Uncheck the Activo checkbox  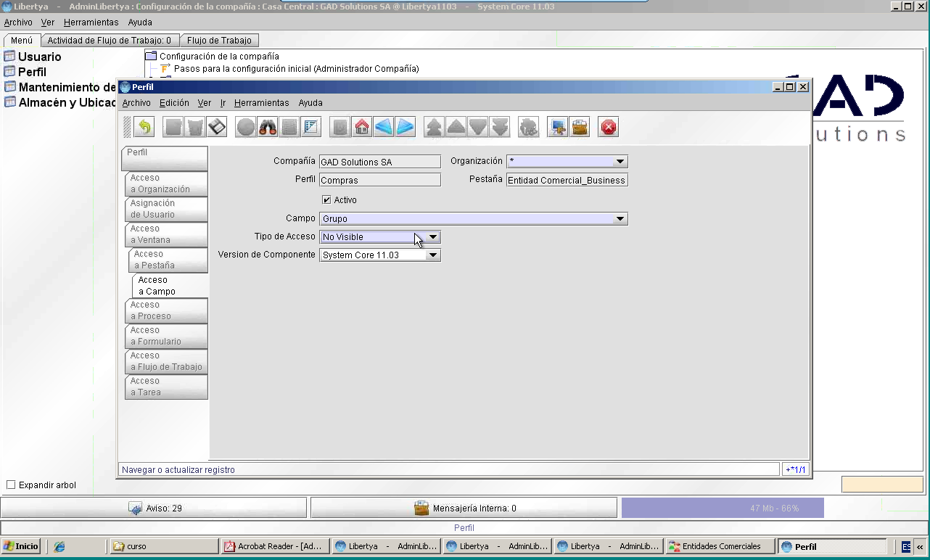point(326,200)
